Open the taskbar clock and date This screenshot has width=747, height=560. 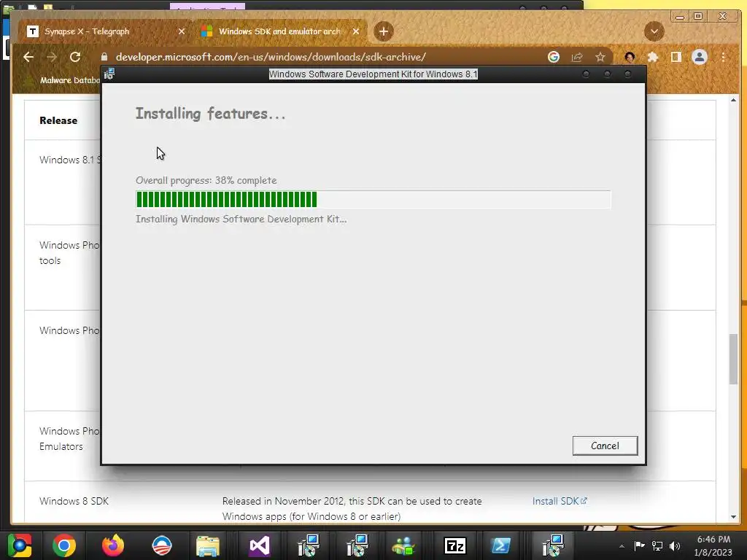point(713,545)
